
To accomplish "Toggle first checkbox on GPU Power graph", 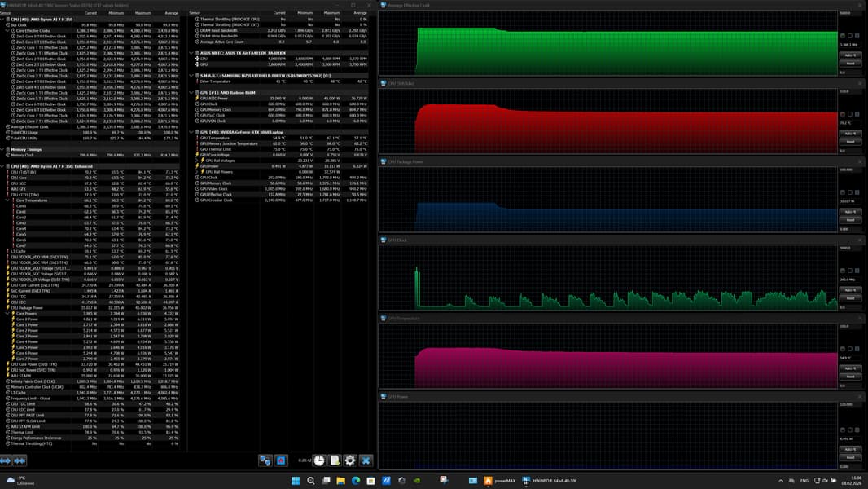I will tap(843, 430).
